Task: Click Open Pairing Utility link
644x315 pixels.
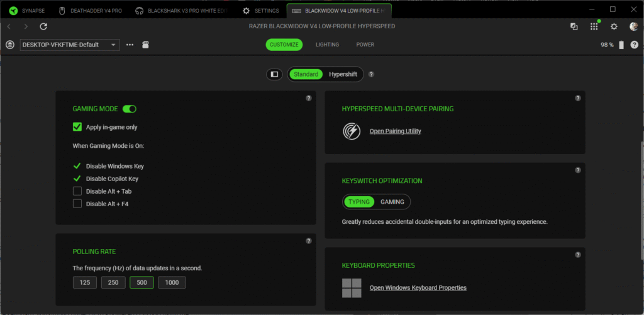Action: [x=395, y=131]
